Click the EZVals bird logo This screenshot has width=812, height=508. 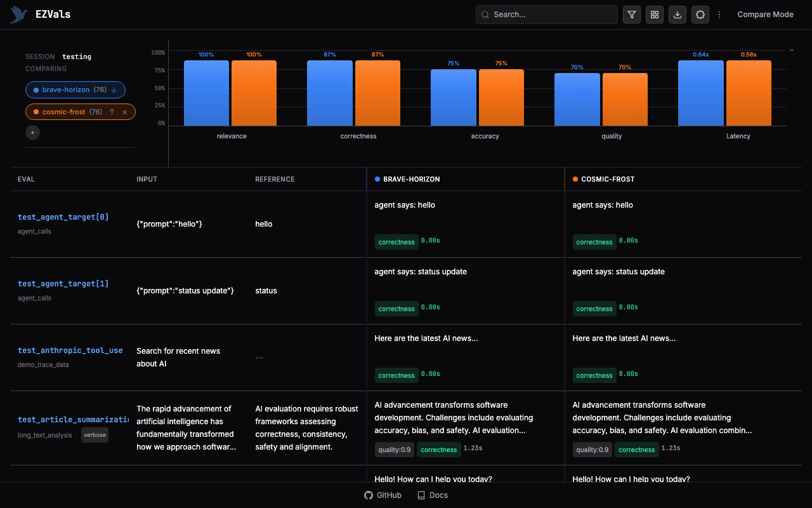coord(19,15)
